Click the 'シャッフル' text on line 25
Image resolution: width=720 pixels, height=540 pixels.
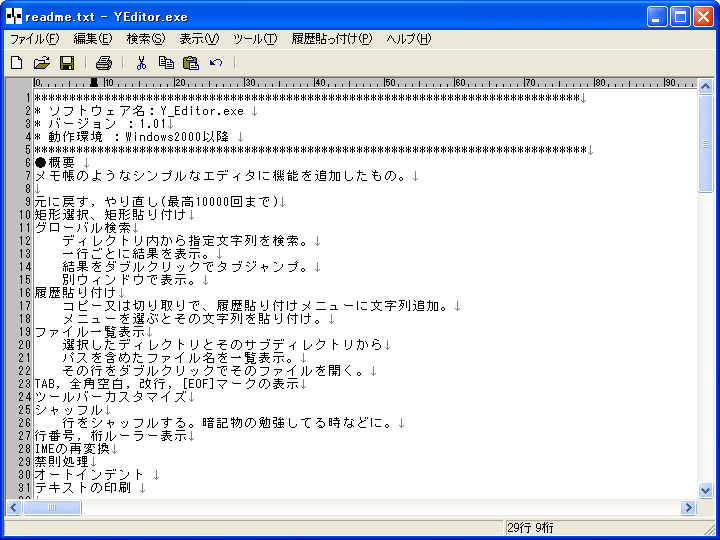pos(69,409)
